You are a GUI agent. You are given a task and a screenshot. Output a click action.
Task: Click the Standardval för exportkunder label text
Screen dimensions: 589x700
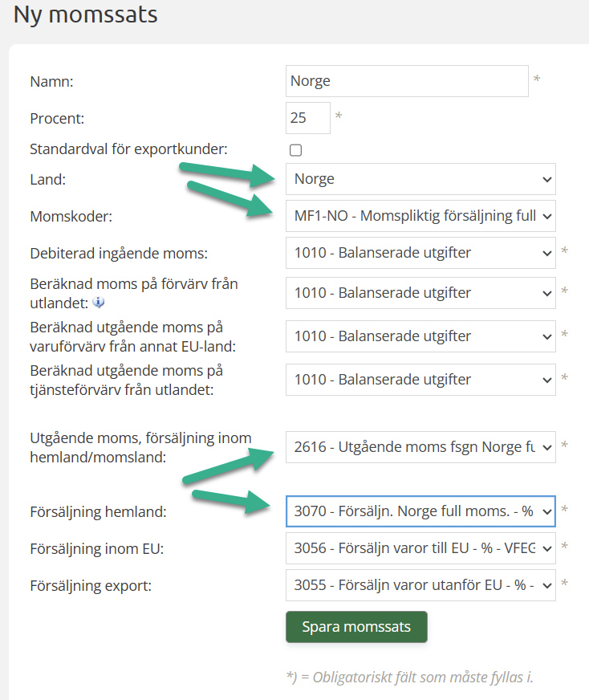128,149
